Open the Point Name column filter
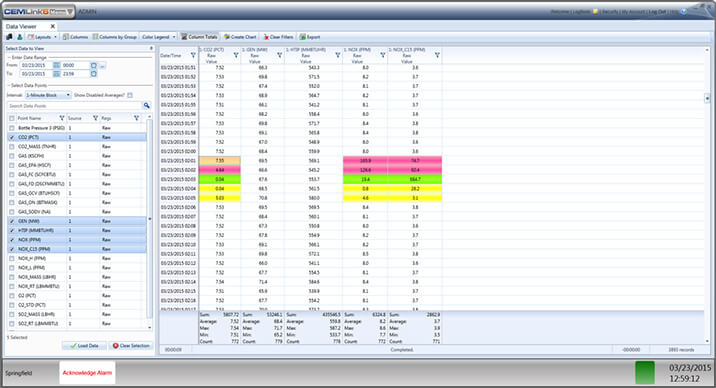This screenshot has height=388, width=716. point(62,118)
